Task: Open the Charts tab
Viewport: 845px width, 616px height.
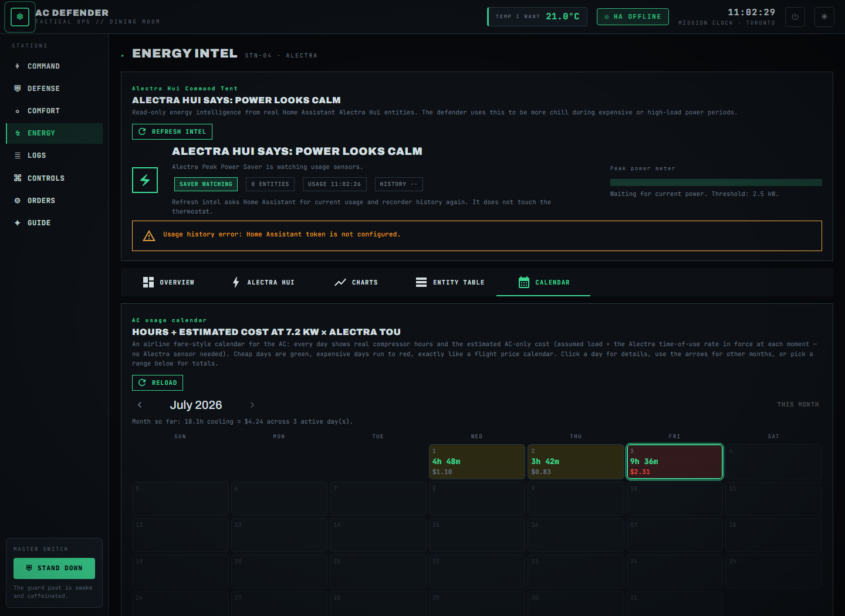Action: click(x=356, y=282)
